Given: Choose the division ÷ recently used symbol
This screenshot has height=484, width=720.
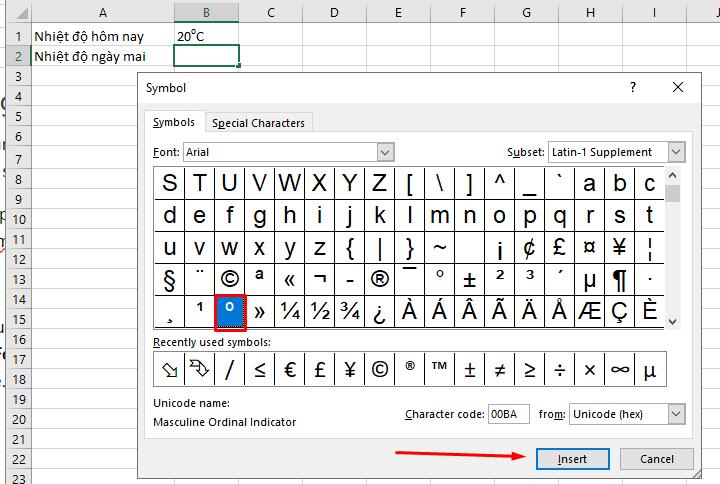Looking at the screenshot, I should click(559, 369).
